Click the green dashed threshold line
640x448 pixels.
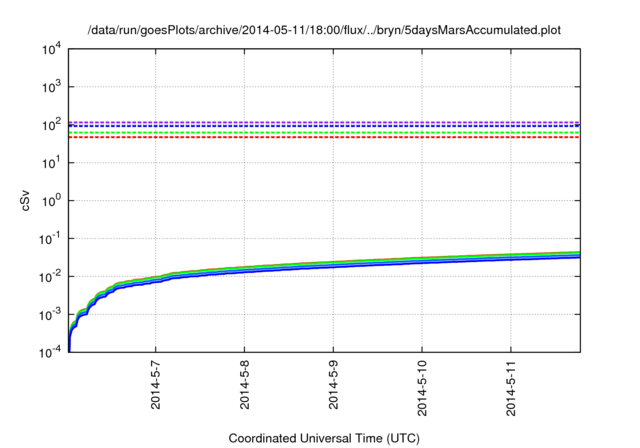pos(324,133)
